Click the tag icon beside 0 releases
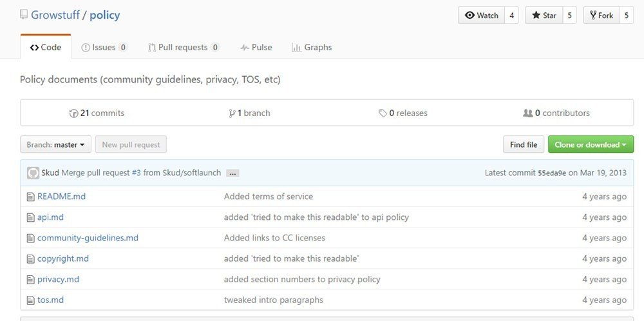This screenshot has width=644, height=321. point(383,113)
